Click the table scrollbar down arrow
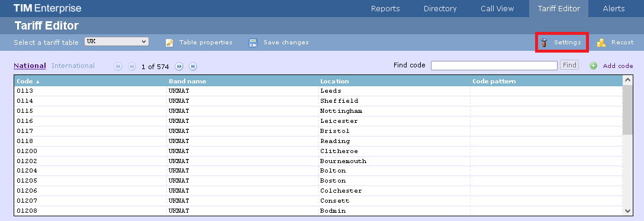This screenshot has height=221, width=644. (627, 211)
